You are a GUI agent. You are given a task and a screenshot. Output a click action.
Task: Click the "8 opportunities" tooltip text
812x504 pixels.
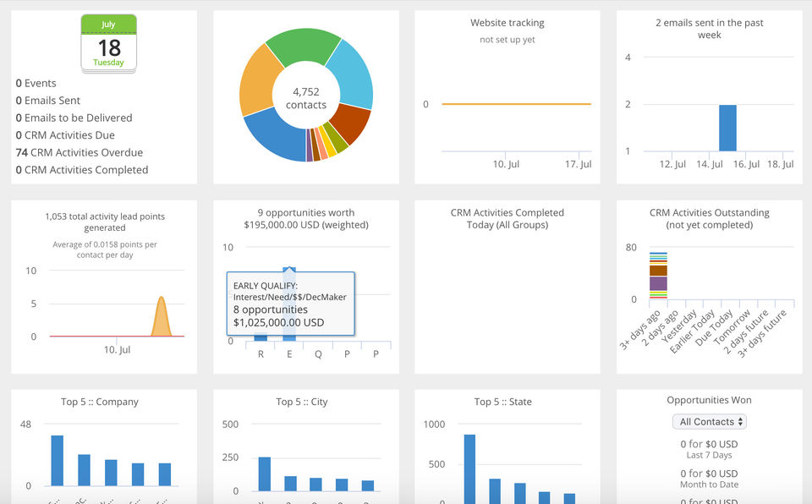[271, 310]
